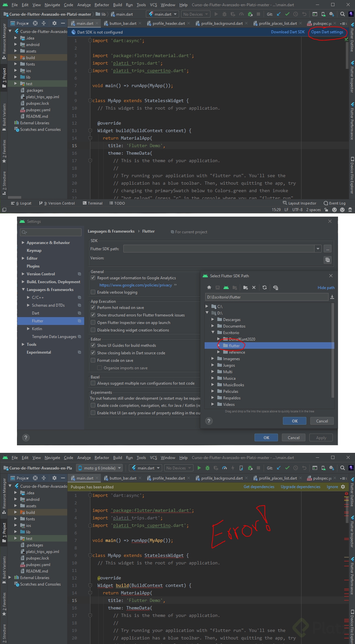355x644 pixels.
Task: Click Download Dart SDK link
Action: [288, 32]
